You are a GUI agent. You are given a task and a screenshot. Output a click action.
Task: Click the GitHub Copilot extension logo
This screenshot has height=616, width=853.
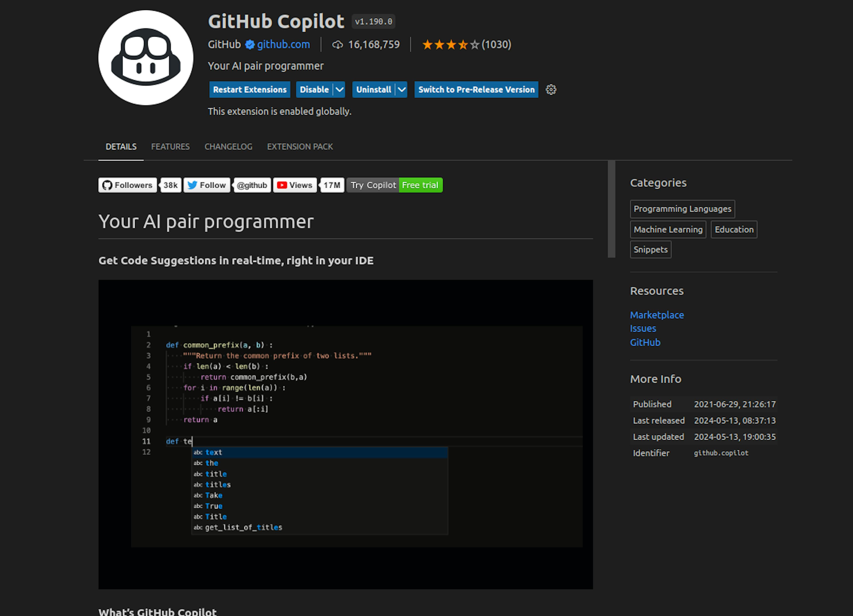click(x=145, y=58)
